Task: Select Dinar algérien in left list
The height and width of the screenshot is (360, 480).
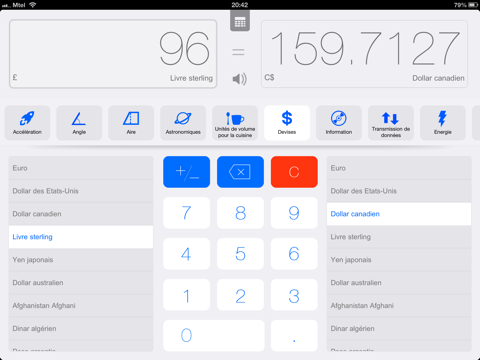Action: (x=81, y=329)
